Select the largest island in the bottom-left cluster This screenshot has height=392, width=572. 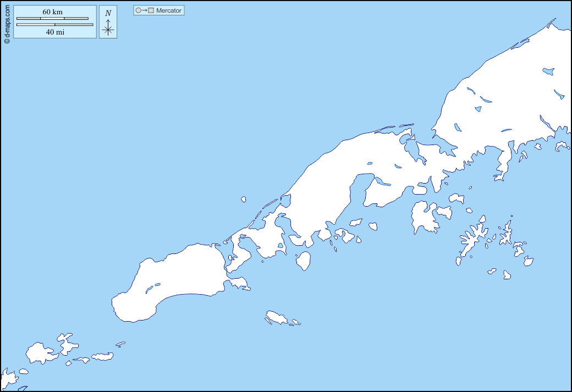40,352
